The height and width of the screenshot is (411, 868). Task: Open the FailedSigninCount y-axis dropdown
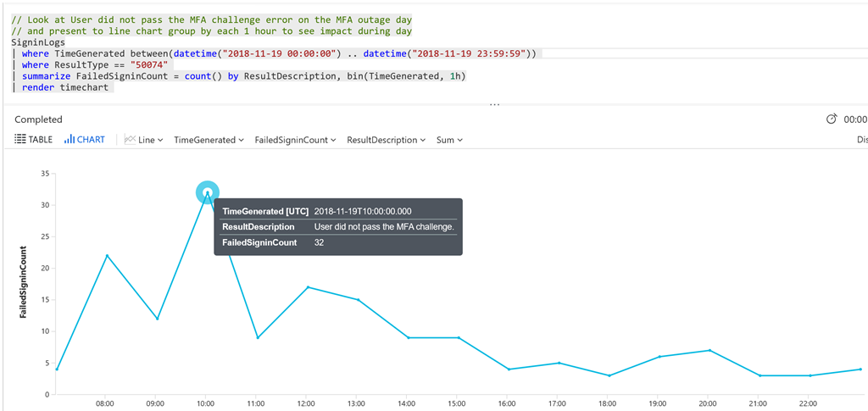[296, 140]
